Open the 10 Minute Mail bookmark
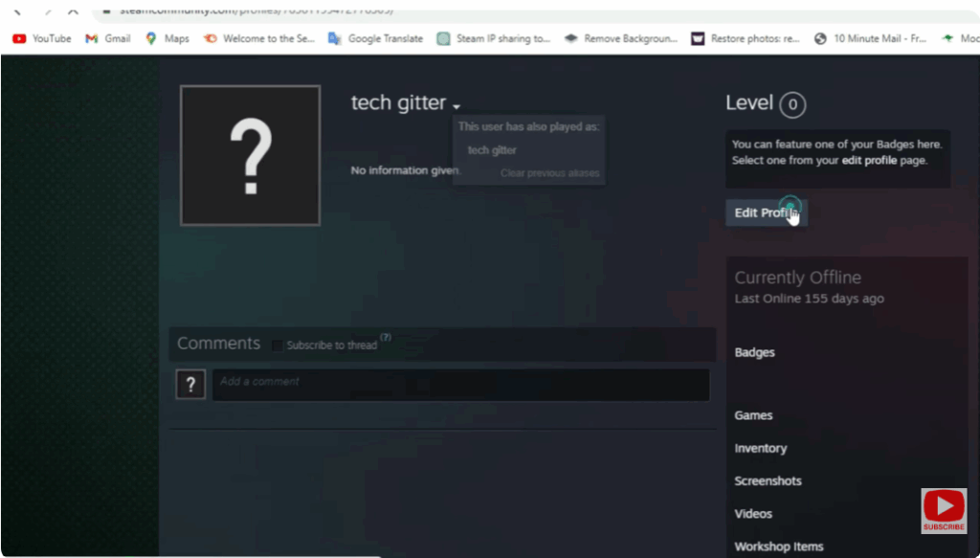980x558 pixels. pos(869,38)
